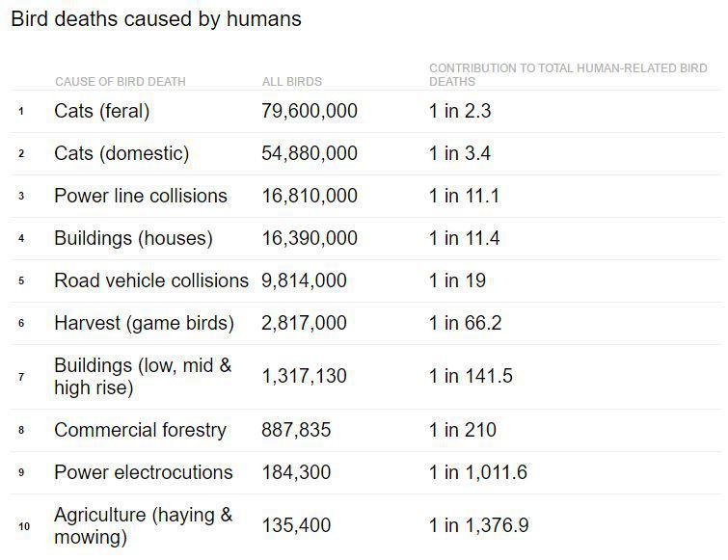Click the "Contribution to Total Human-Related Bird Deaths" header
Image resolution: width=728 pixels, height=560 pixels.
click(568, 75)
